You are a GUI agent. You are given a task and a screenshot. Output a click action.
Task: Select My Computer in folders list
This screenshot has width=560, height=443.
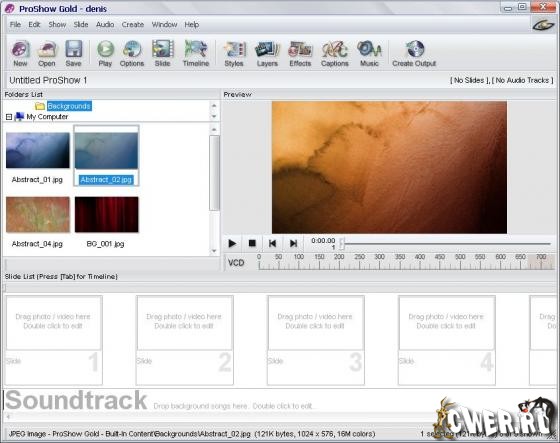coord(47,117)
